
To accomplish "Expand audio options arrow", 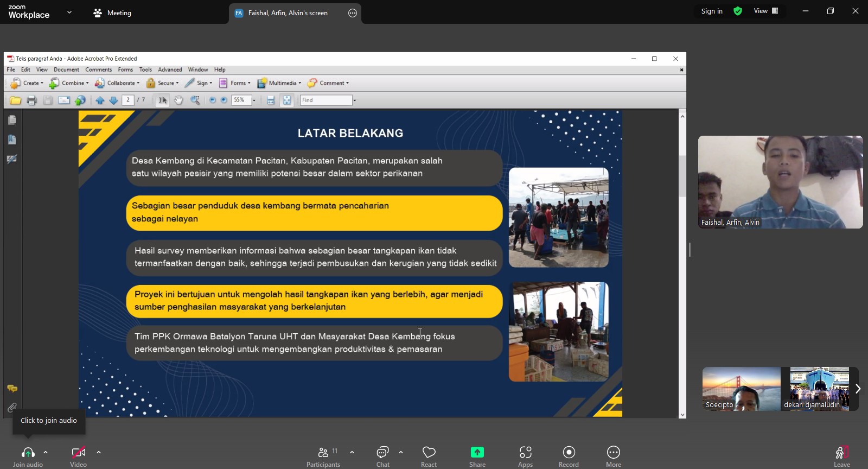I will (46, 452).
